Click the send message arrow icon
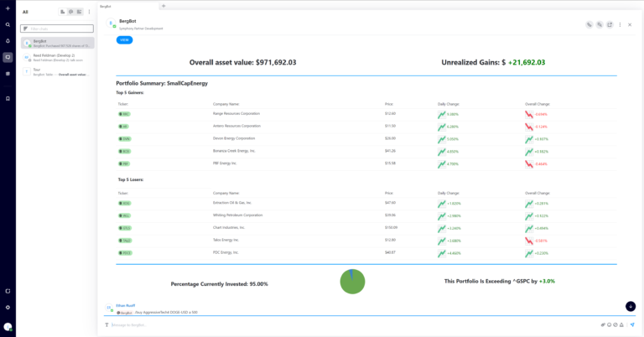This screenshot has height=337, width=644. [x=632, y=324]
